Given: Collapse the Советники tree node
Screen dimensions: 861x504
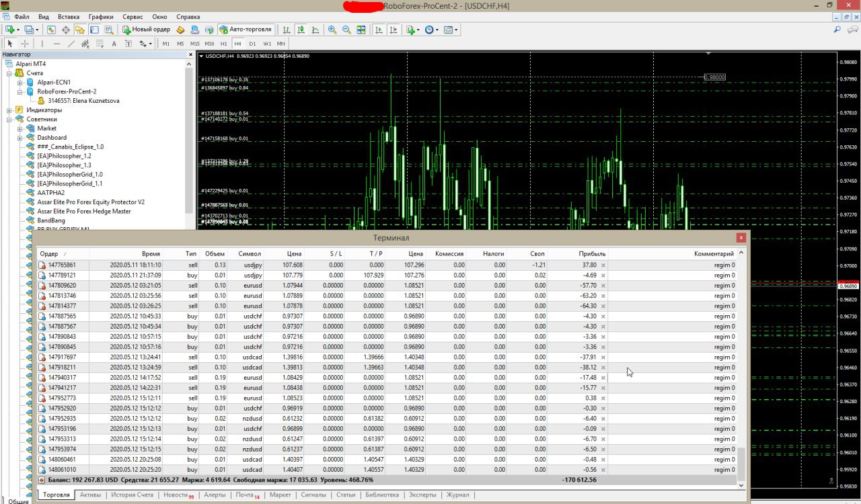Looking at the screenshot, I should 9,119.
